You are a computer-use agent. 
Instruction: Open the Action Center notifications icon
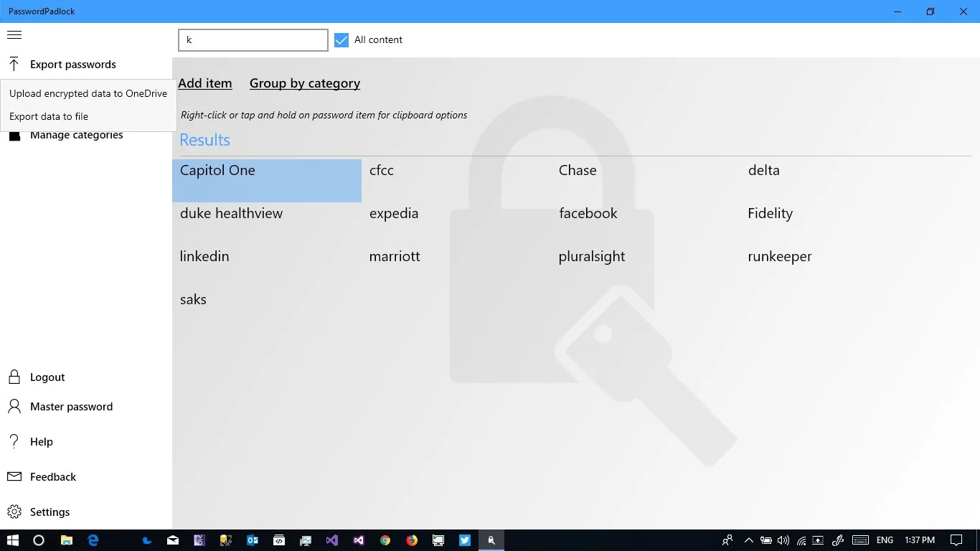[956, 540]
